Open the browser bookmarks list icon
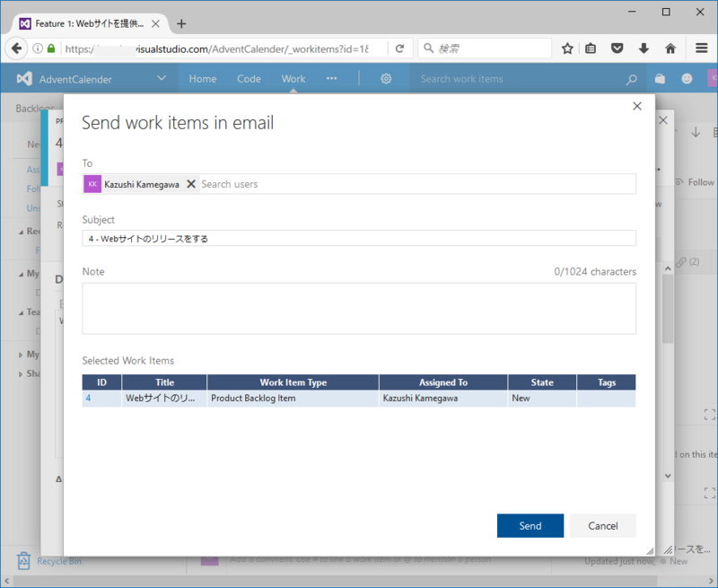This screenshot has width=718, height=588. coord(591,48)
